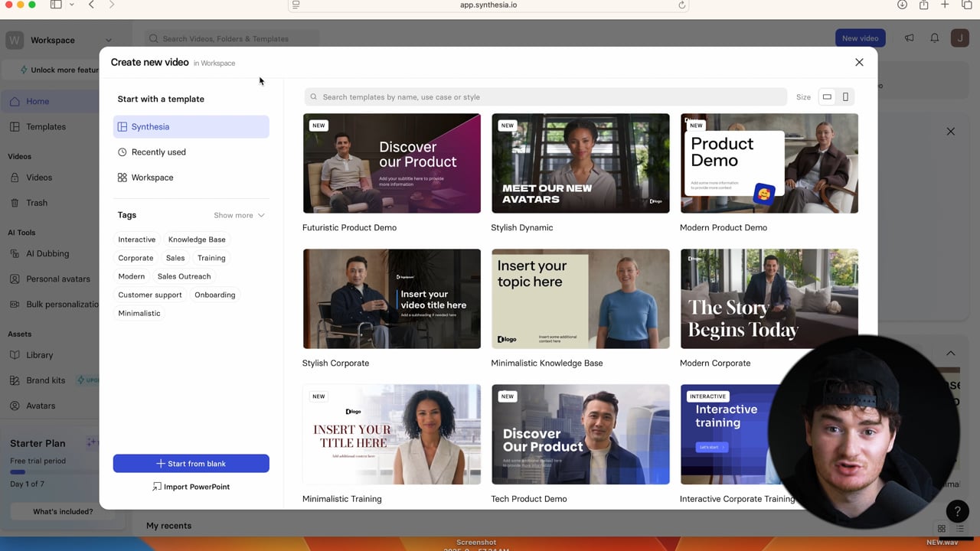Viewport: 980px width, 551px height.
Task: Click New video button in header
Action: tap(860, 38)
